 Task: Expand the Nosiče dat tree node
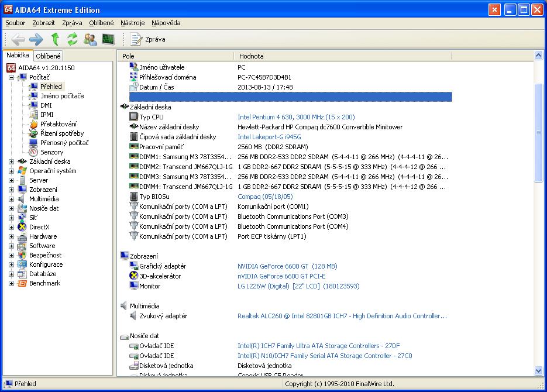(12, 208)
